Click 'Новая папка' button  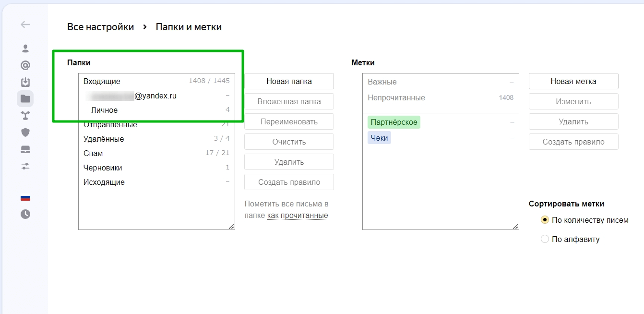pyautogui.click(x=289, y=81)
